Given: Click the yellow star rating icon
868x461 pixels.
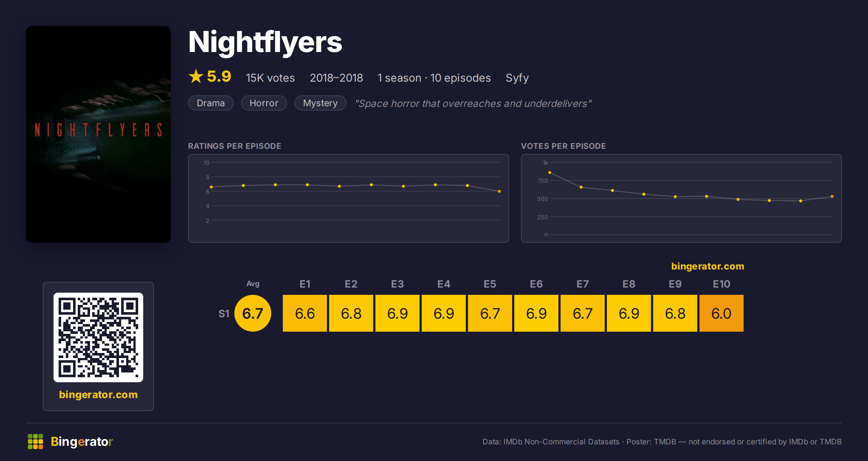Looking at the screenshot, I should pyautogui.click(x=196, y=76).
